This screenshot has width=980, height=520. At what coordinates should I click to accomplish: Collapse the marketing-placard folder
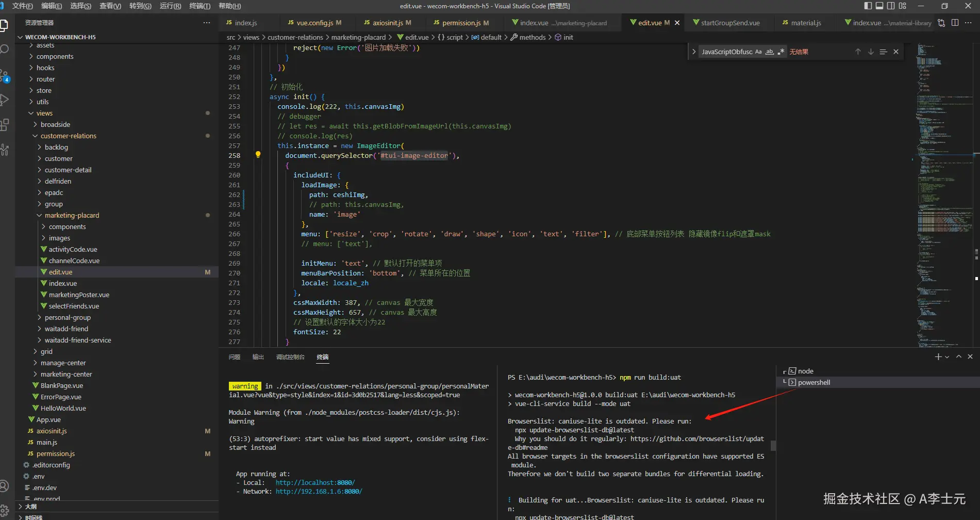tap(72, 216)
